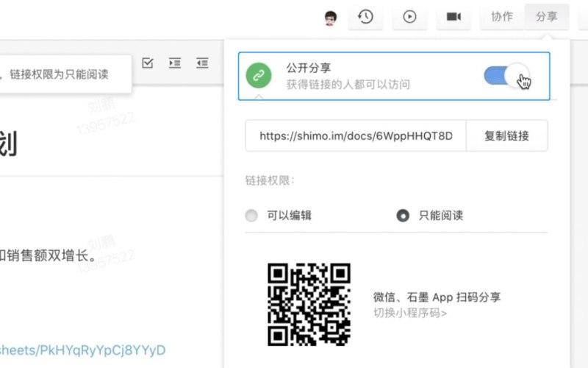This screenshot has width=588, height=368.
Task: Insert a checkbox task list item
Action: [148, 63]
